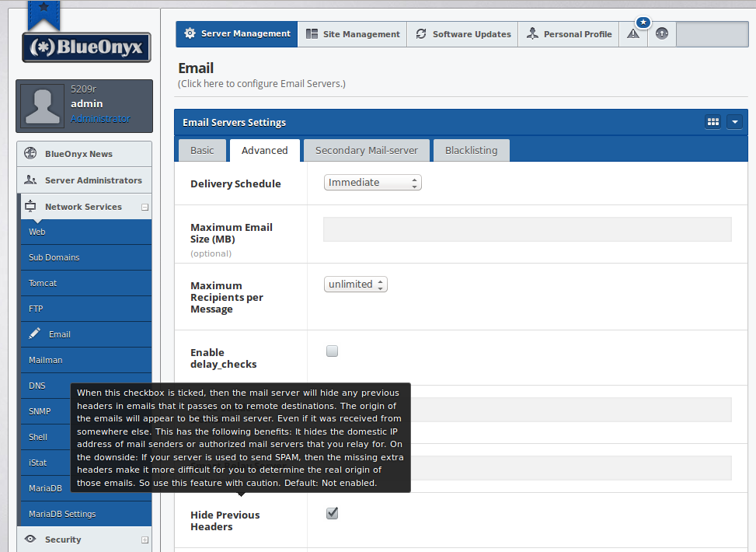Image resolution: width=756 pixels, height=552 pixels.
Task: Click the 'Maximum Email Size (MB)' label
Action: pyautogui.click(x=232, y=233)
